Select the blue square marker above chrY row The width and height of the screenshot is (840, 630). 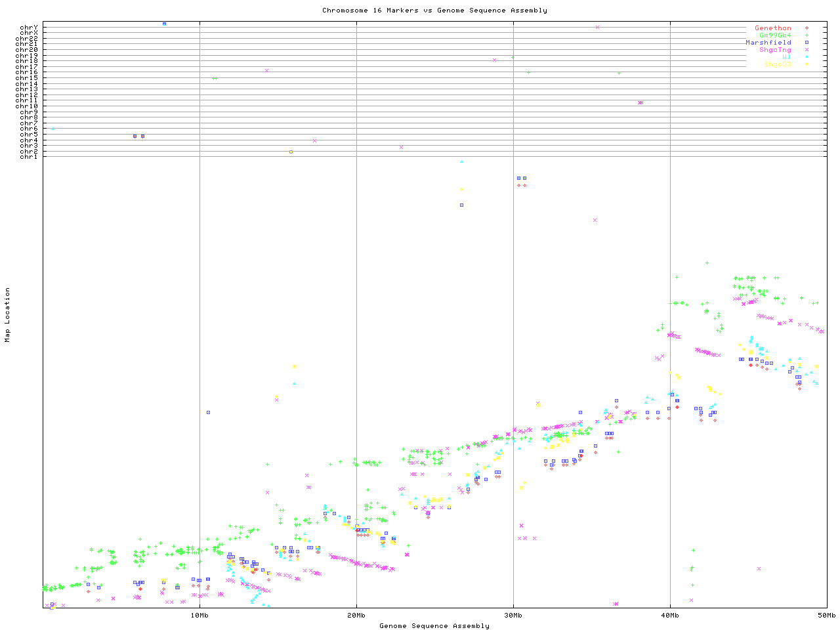coord(164,24)
